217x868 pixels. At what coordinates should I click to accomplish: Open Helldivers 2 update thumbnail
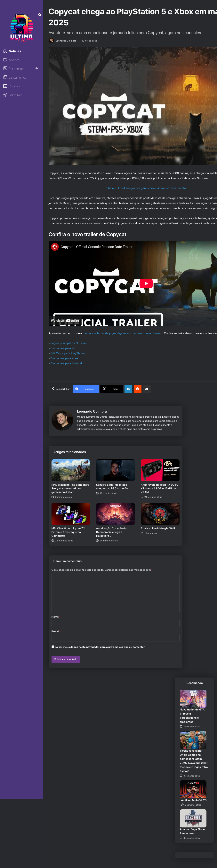[115, 514]
